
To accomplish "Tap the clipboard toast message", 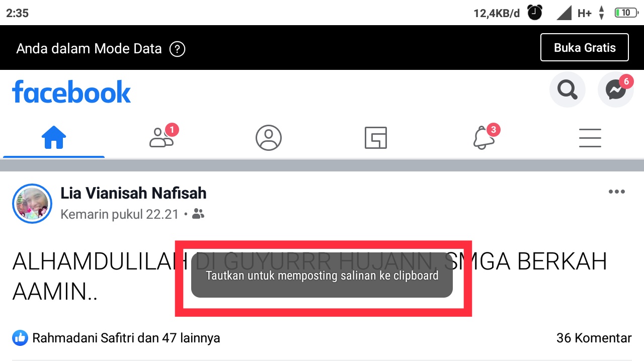I will pos(322,276).
